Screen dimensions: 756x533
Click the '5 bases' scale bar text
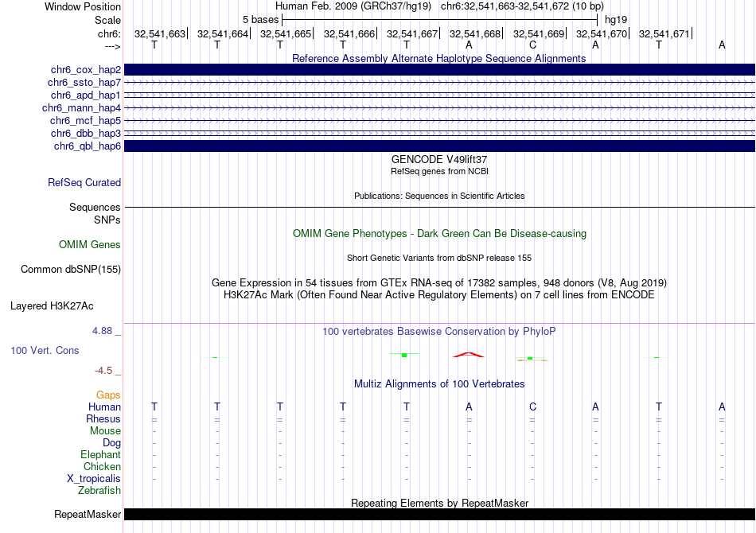tap(260, 20)
